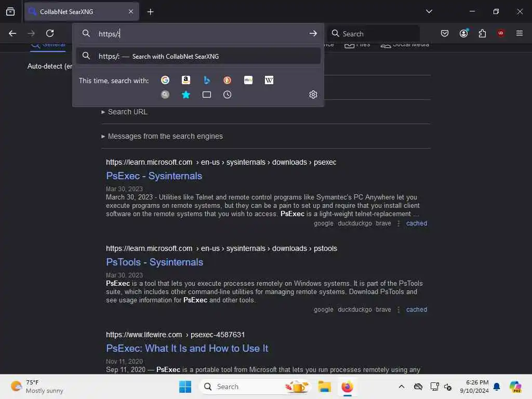Image resolution: width=532 pixels, height=399 pixels.
Task: Show hidden system tray icons
Action: point(402,387)
